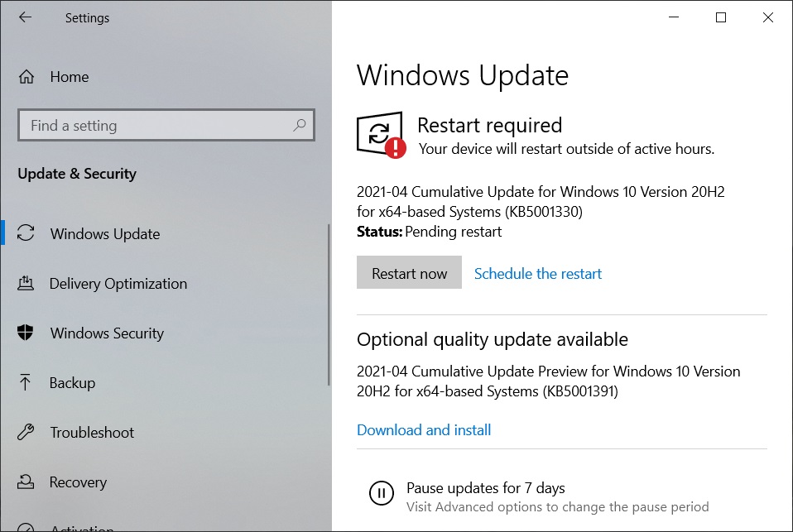Click the search magnifier icon
This screenshot has width=793, height=532.
[x=300, y=124]
